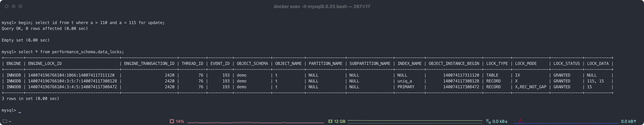Click the OBJECT_SCHEMA column header
This screenshot has height=125, width=644.
click(252, 63)
